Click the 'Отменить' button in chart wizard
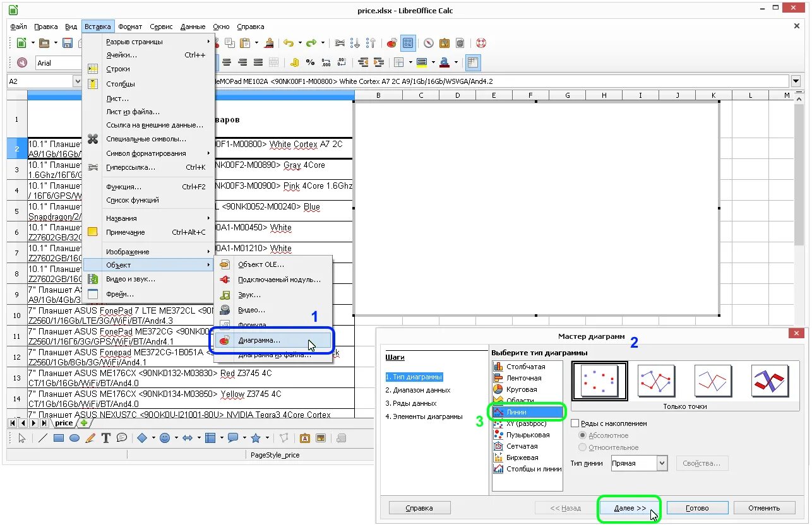The width and height of the screenshot is (812, 525). [764, 508]
